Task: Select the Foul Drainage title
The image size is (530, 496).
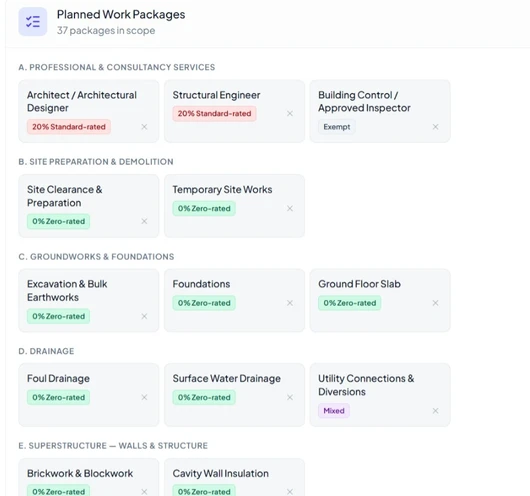Action: pos(58,378)
